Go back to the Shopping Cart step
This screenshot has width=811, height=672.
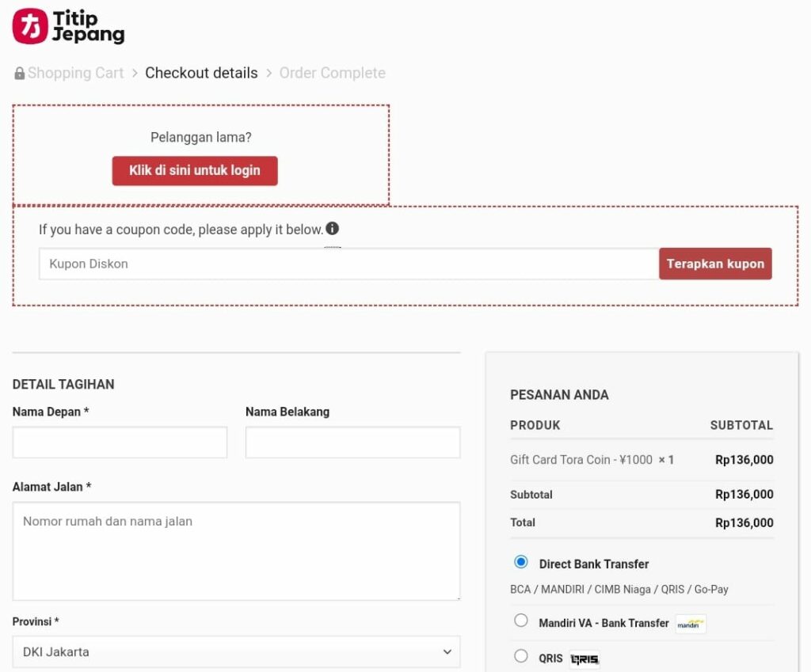tap(76, 73)
